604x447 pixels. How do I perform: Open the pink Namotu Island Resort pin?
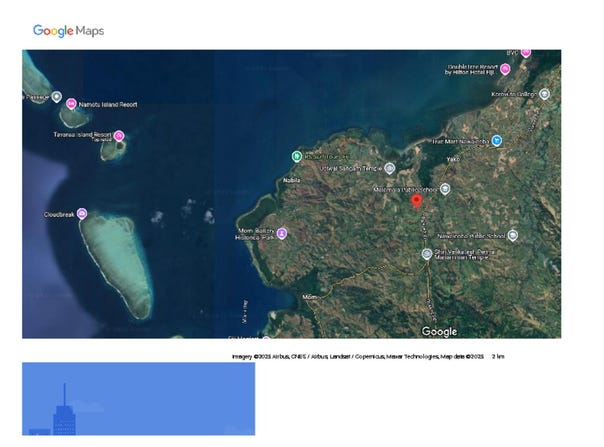click(x=71, y=104)
